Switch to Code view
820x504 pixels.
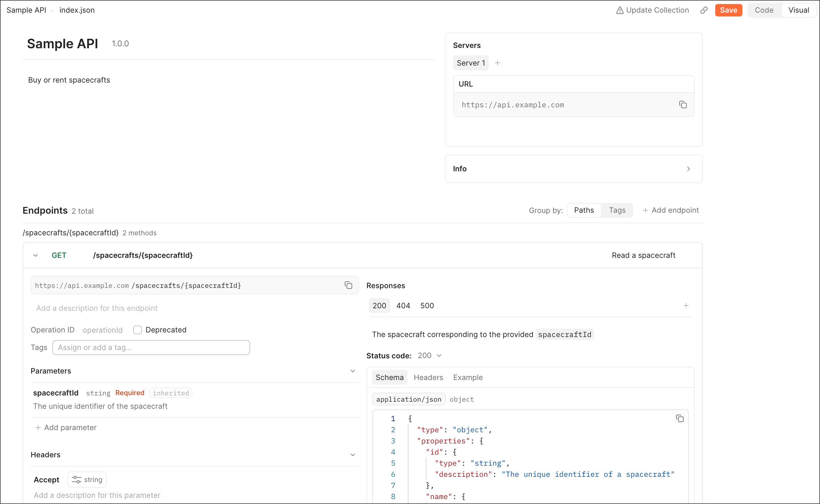(x=764, y=10)
